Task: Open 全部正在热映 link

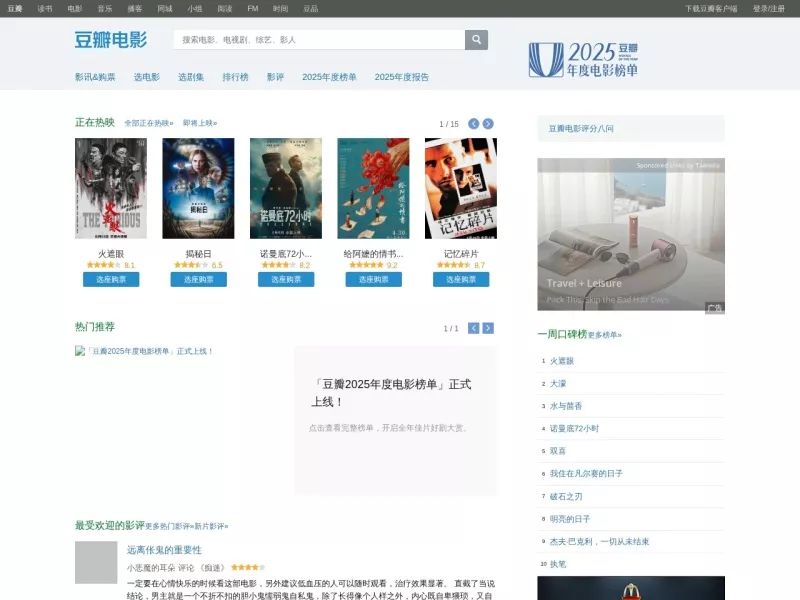Action: click(149, 123)
